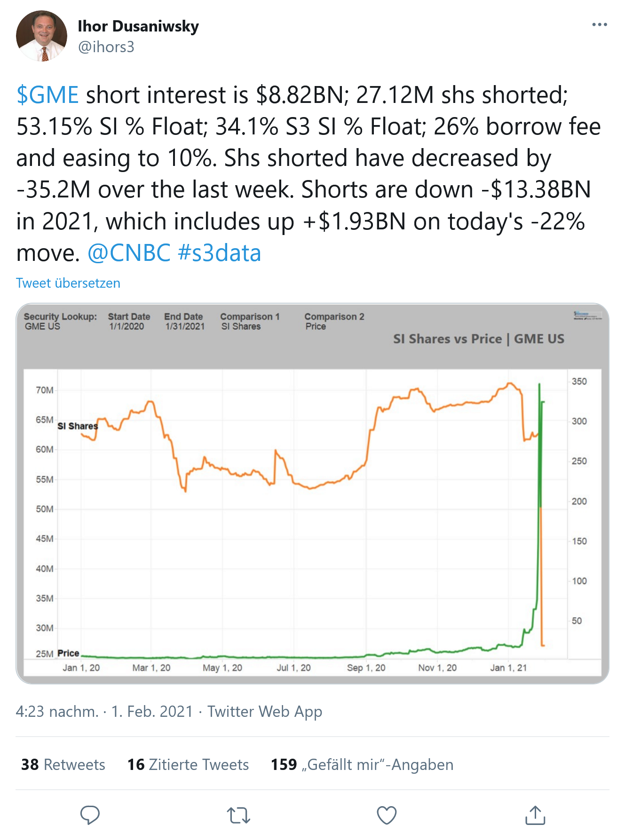Click the chart title 'SI Shares vs Price | GME US'
This screenshot has height=840, width=625.
click(479, 339)
